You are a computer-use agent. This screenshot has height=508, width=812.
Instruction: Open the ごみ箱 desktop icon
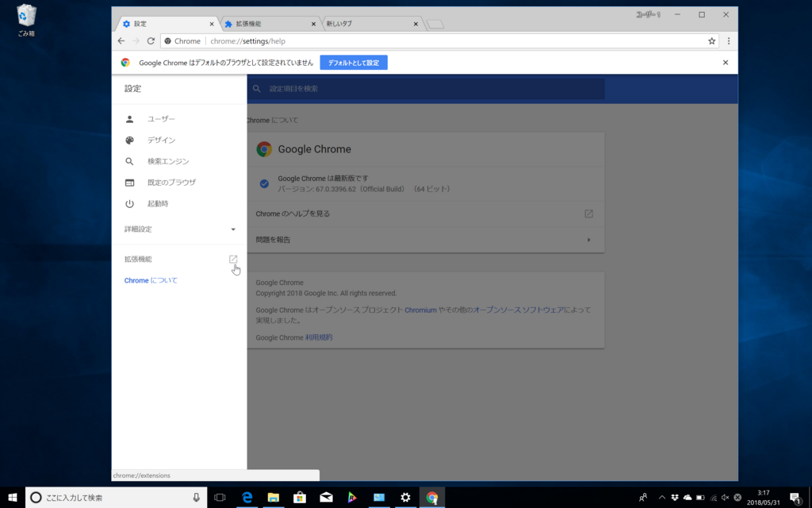click(x=26, y=21)
